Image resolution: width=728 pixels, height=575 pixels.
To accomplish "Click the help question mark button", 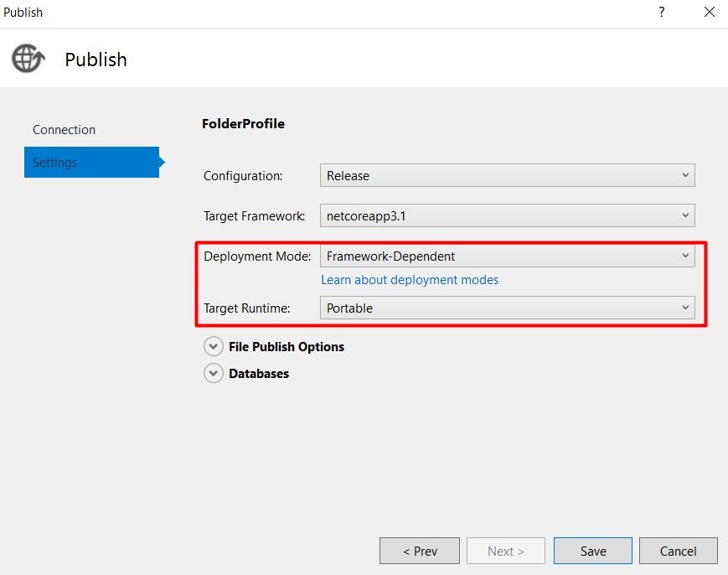I will (x=662, y=12).
